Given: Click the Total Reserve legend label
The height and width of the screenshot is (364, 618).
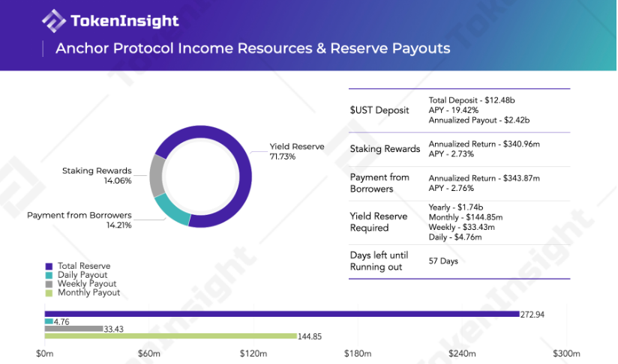Looking at the screenshot, I should pos(84,266).
